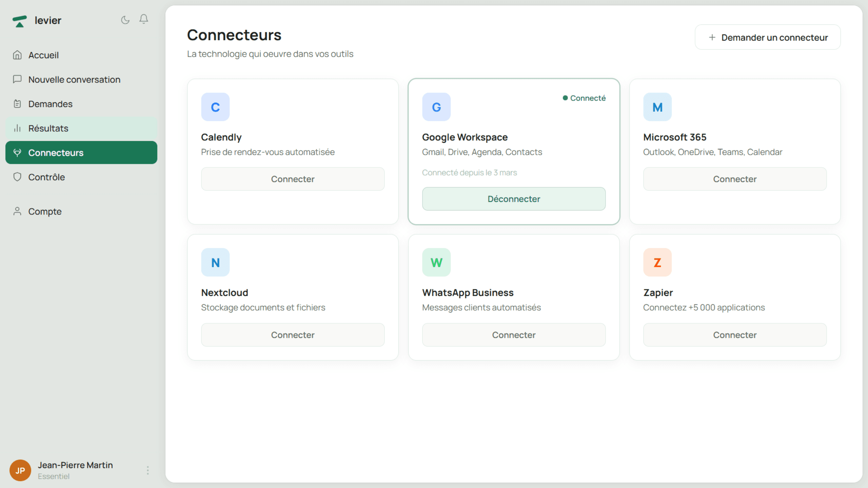Click the Essentiel plan label

54,476
